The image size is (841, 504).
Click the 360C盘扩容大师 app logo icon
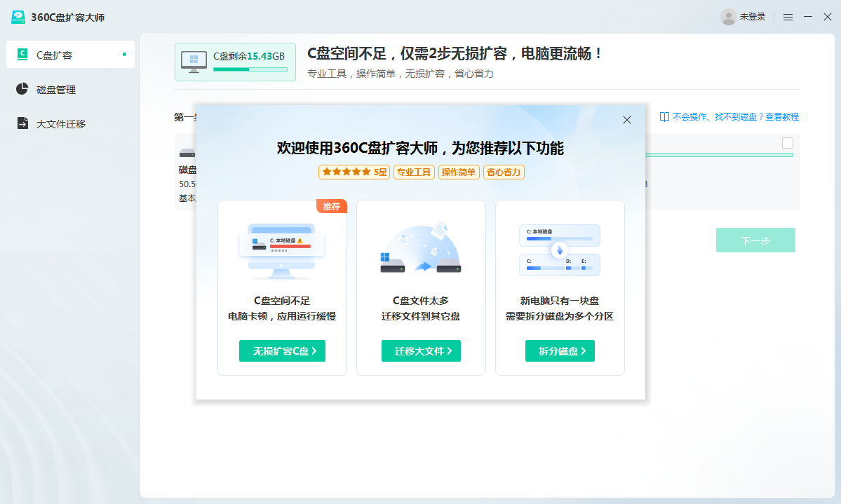18,17
